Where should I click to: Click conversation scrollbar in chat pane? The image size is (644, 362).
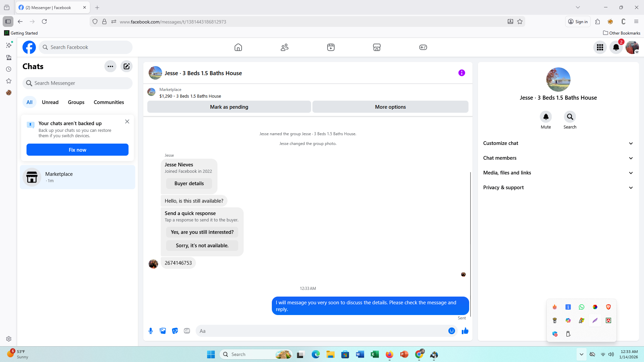(470, 244)
